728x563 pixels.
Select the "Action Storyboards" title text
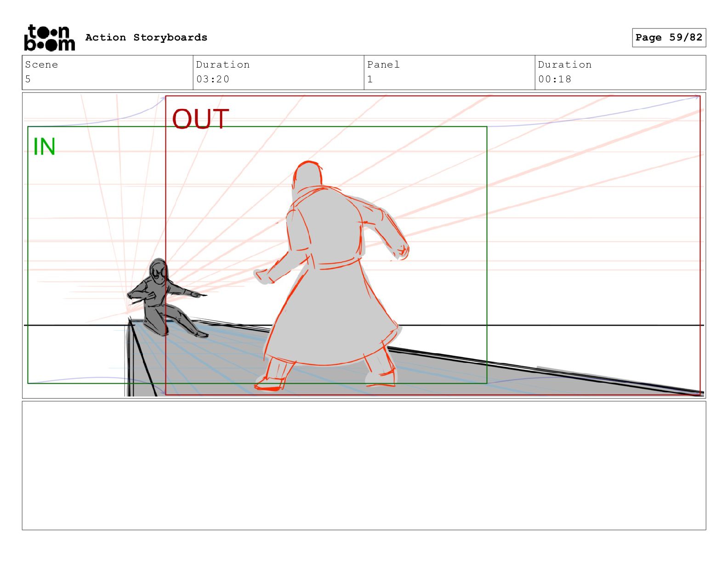tap(146, 37)
